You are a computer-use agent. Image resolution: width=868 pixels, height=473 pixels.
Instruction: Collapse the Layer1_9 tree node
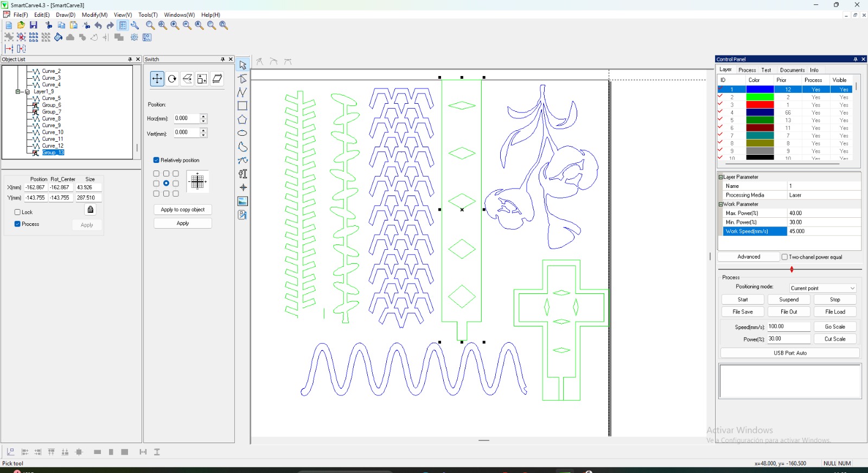18,92
